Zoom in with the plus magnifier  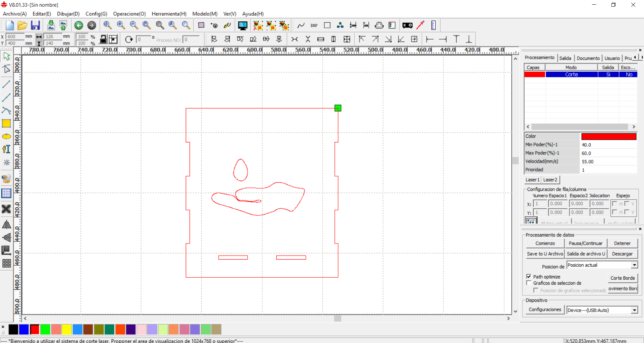(x=121, y=25)
